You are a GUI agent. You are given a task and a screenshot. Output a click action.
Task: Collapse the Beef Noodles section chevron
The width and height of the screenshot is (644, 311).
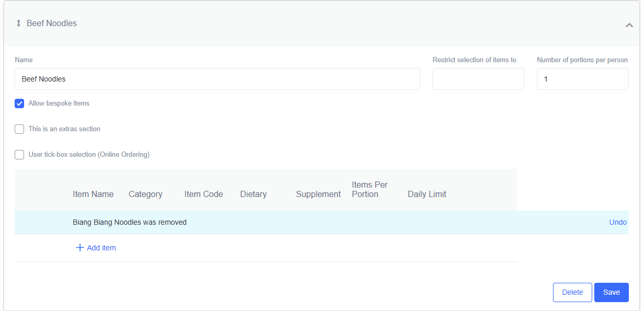629,25
